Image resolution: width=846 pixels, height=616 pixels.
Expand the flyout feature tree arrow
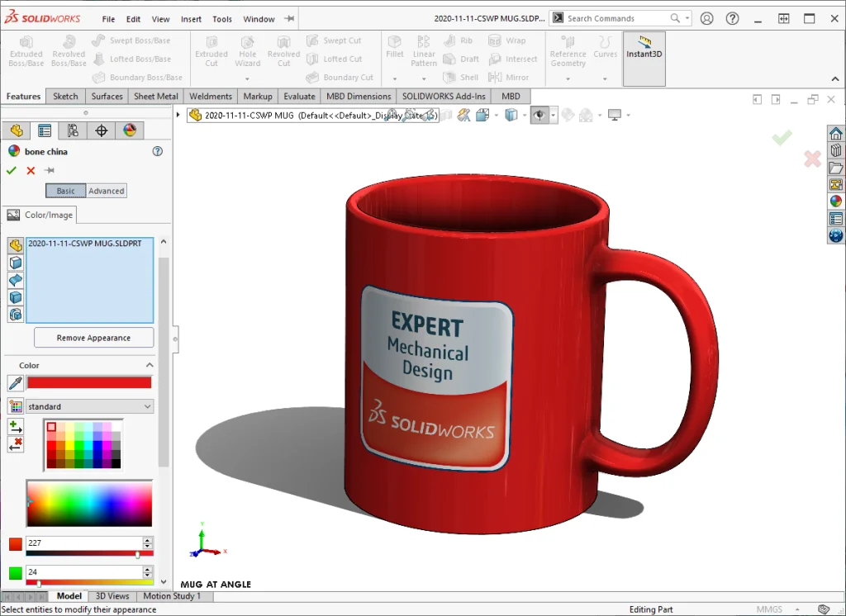178,115
